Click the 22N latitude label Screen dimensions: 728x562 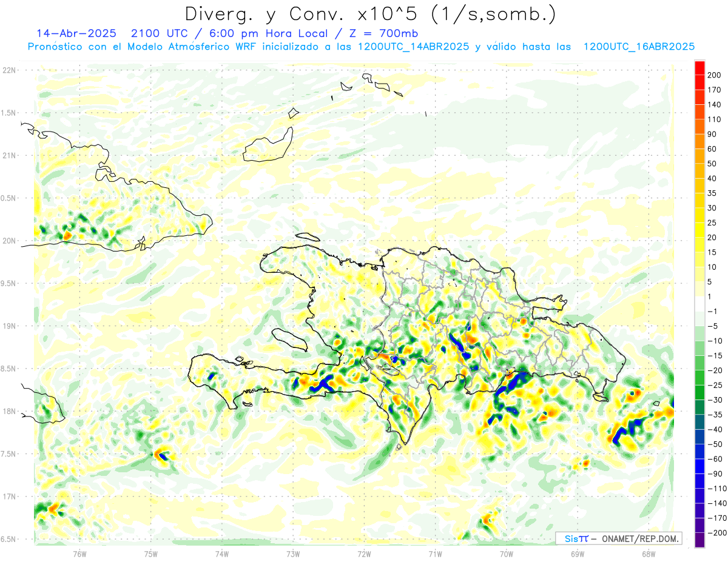click(x=9, y=70)
